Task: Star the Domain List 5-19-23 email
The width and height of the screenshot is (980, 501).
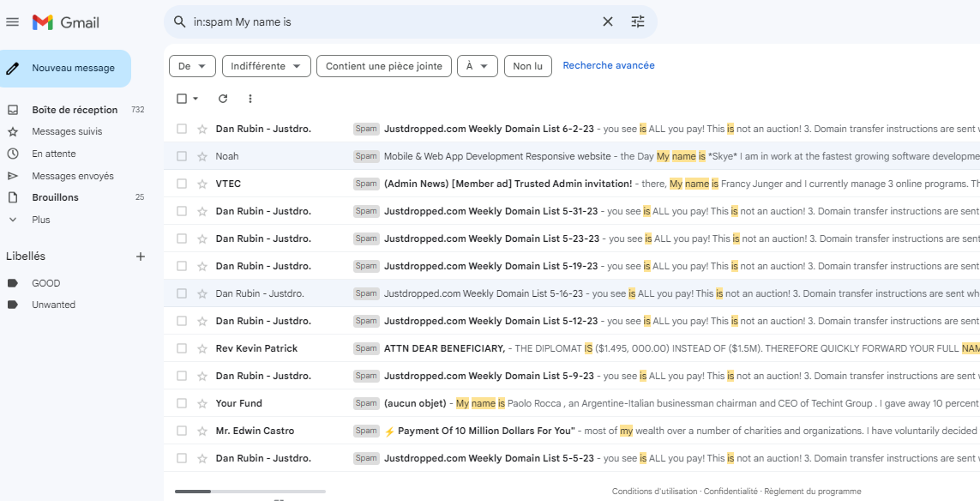Action: coord(201,266)
